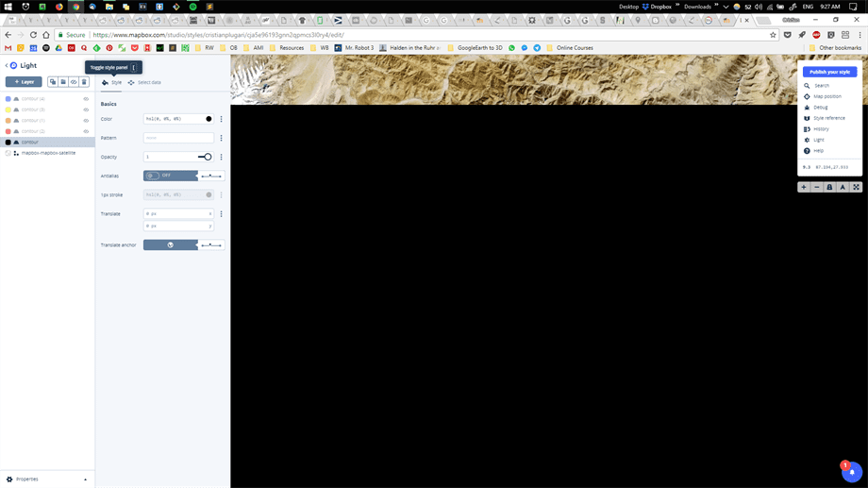Open Color property options menu
The image size is (868, 488).
coord(222,119)
